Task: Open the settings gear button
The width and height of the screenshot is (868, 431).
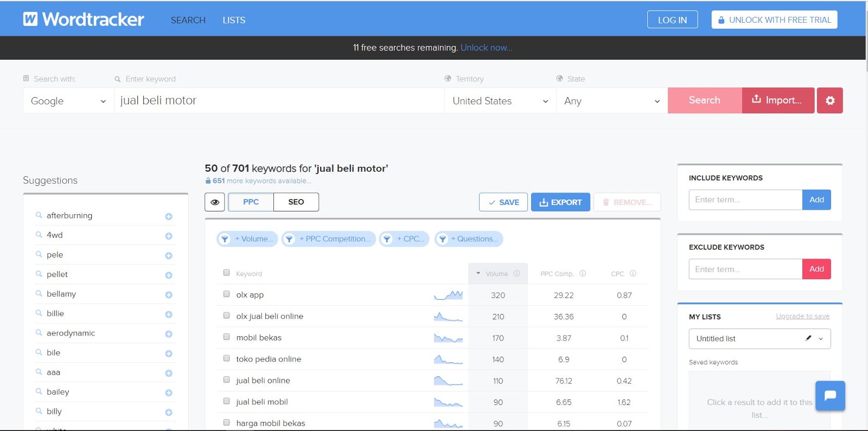Action: click(x=830, y=100)
